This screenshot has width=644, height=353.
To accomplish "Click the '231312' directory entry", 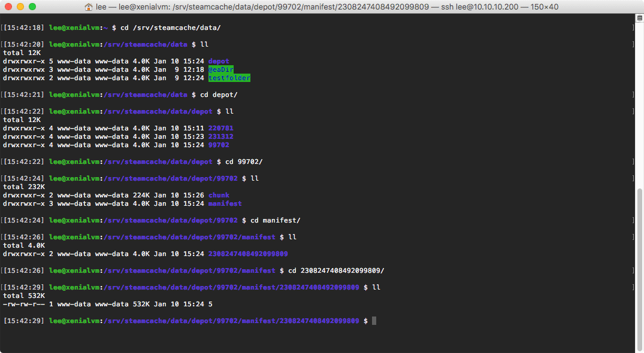I will [x=220, y=136].
